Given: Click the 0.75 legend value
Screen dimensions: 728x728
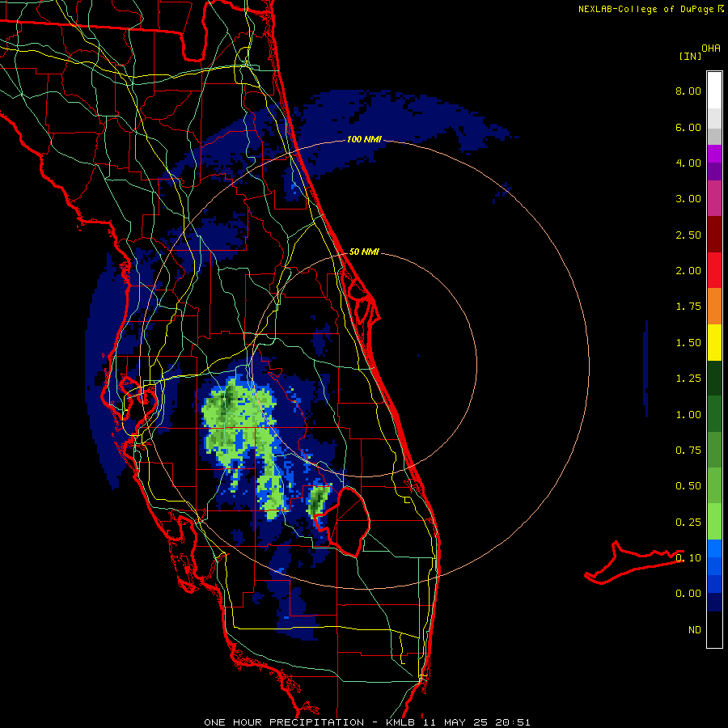Looking at the screenshot, I should click(688, 451).
